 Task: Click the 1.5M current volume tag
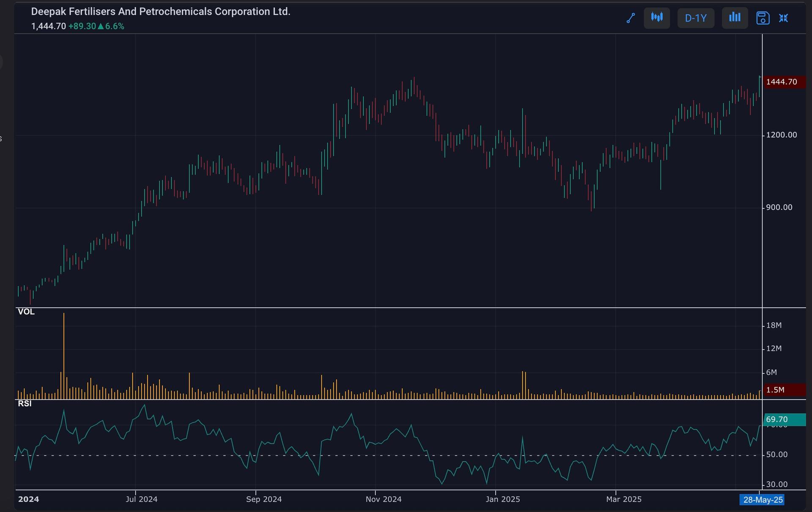pyautogui.click(x=785, y=390)
